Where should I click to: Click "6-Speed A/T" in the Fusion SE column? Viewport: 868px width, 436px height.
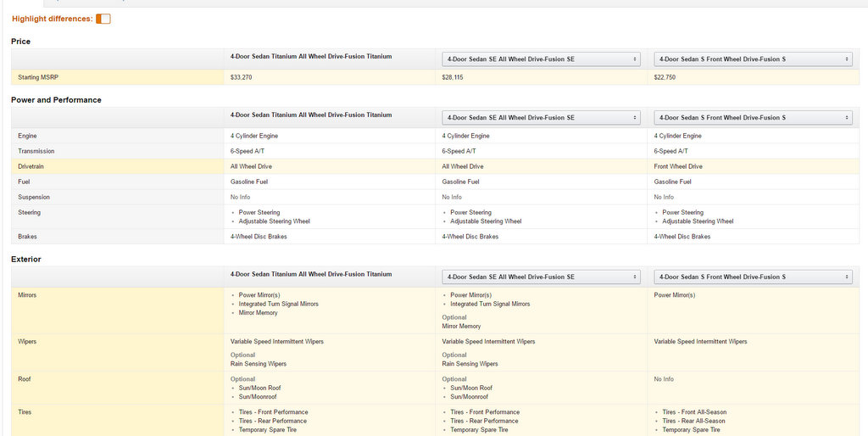point(459,151)
